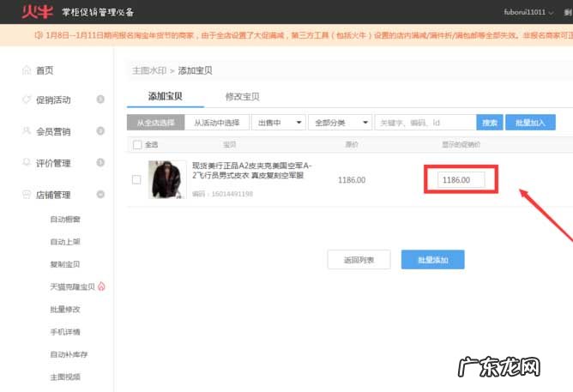The width and height of the screenshot is (573, 392).
Task: Select 从全店选择 filter button
Action: click(155, 123)
